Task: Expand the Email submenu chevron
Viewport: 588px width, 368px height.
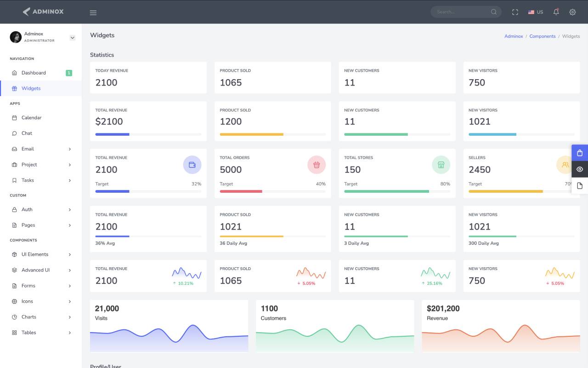Action: (x=70, y=149)
